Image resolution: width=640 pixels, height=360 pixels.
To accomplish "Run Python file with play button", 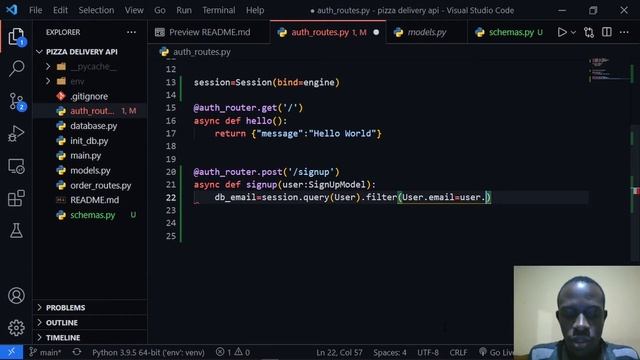I will coord(562,32).
